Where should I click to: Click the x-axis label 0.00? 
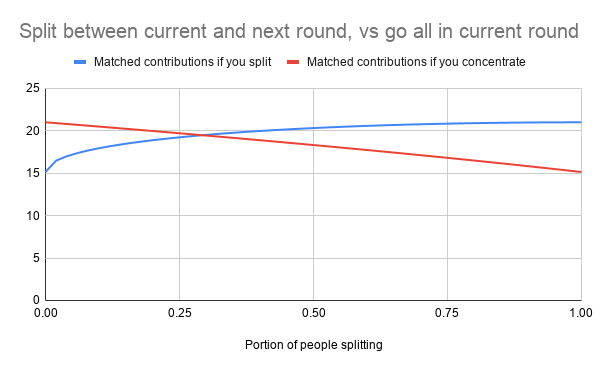pyautogui.click(x=46, y=313)
